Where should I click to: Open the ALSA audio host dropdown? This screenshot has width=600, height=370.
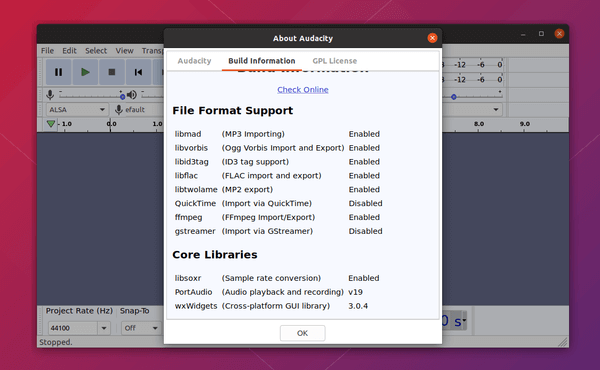click(x=77, y=109)
